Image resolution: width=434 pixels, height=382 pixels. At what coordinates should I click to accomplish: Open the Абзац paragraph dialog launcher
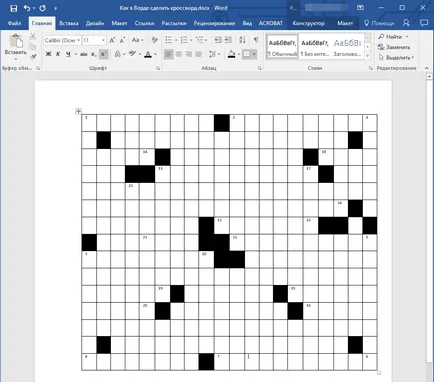[259, 68]
